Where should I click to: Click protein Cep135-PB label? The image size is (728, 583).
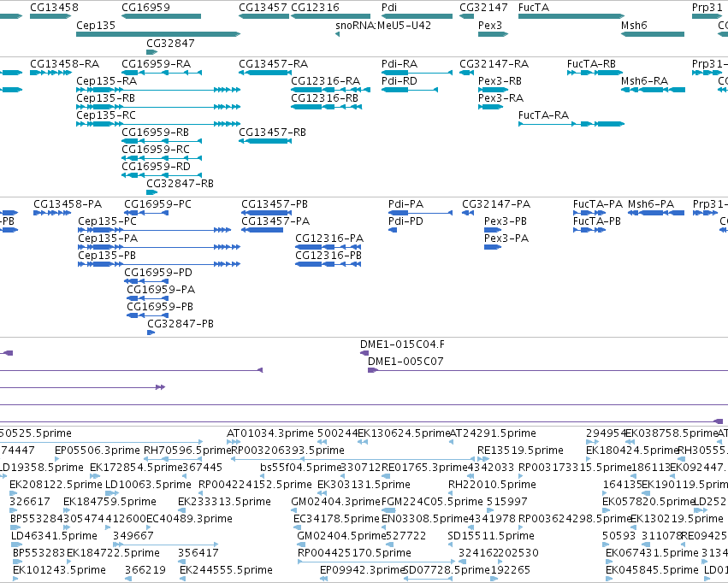(107, 256)
